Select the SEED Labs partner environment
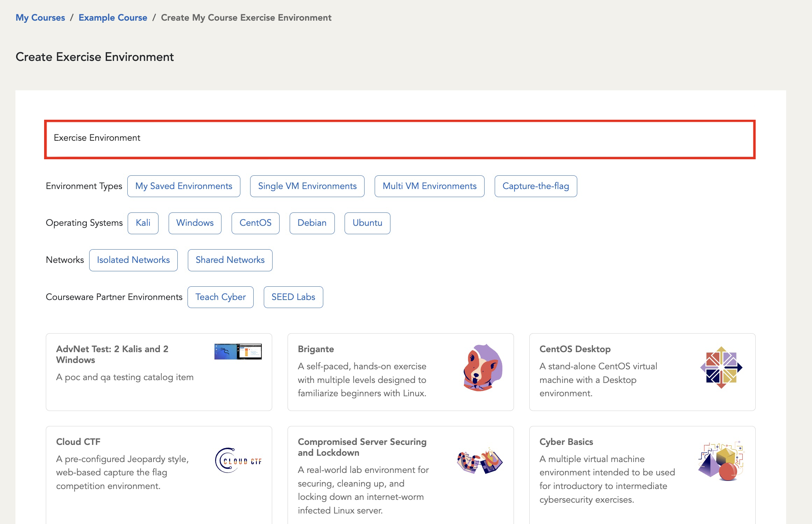812x524 pixels. click(293, 296)
